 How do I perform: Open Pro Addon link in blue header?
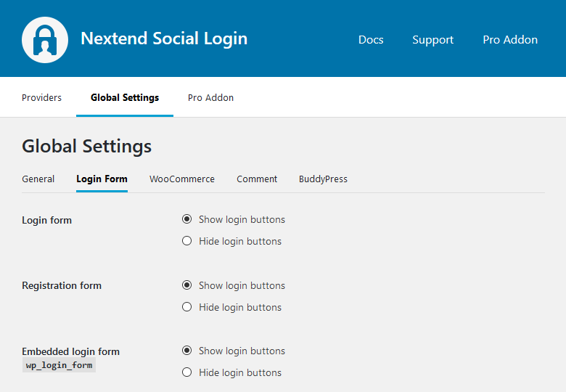coord(510,40)
